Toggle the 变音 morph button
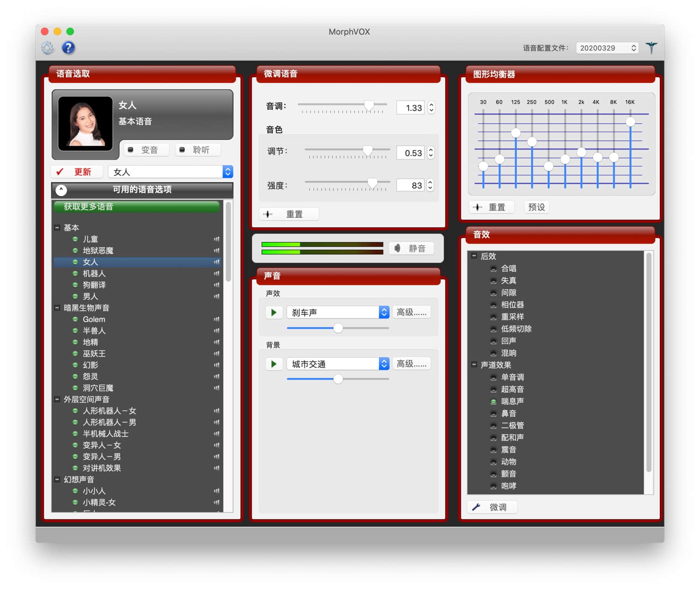 (x=144, y=150)
